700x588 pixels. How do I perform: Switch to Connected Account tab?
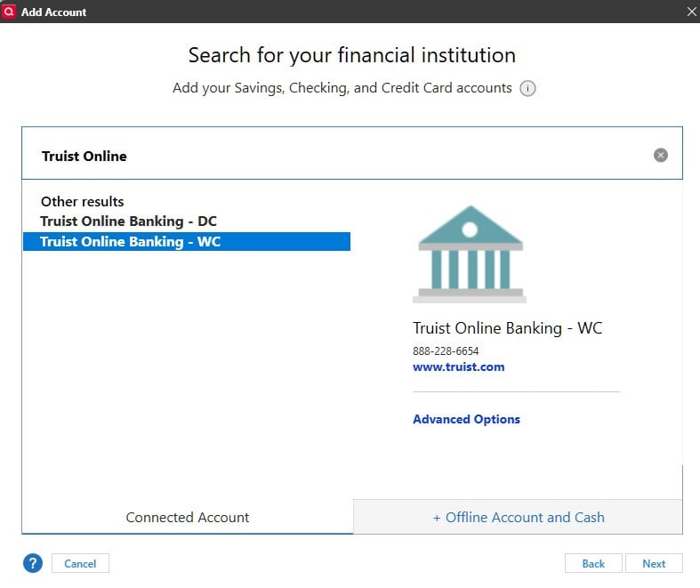pos(188,517)
